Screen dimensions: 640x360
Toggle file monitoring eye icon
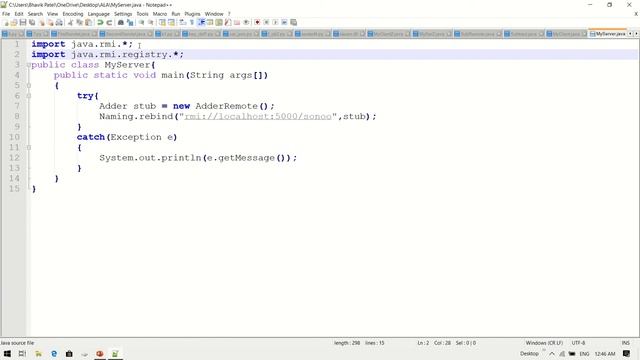[x=246, y=22]
